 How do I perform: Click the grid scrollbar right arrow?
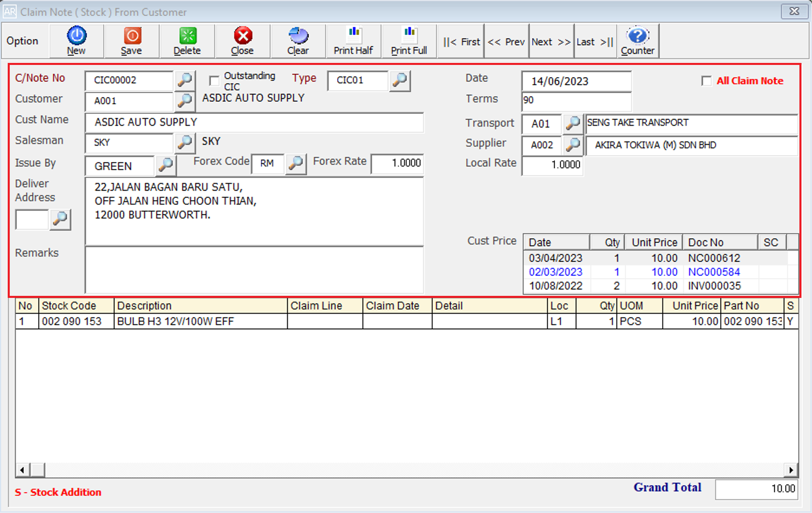[790, 470]
